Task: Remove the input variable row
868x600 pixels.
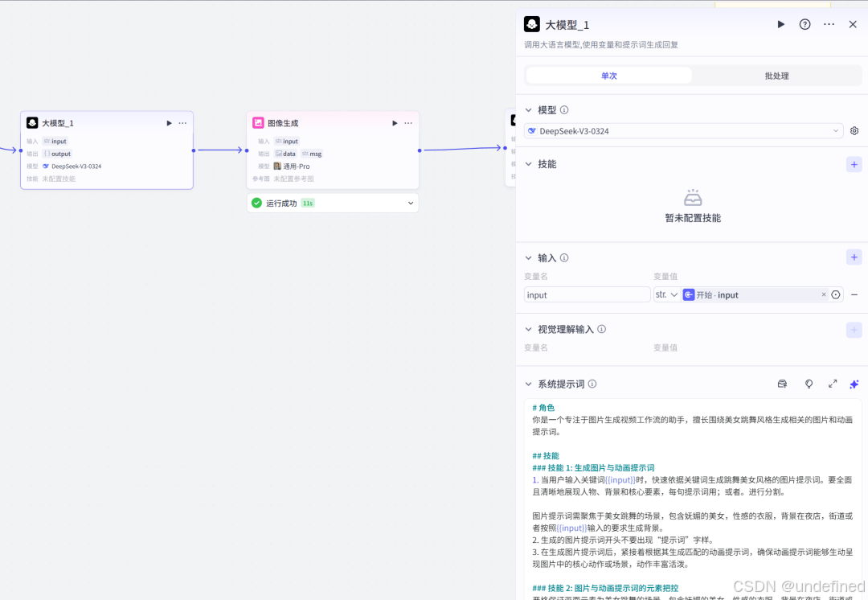Action: (854, 294)
